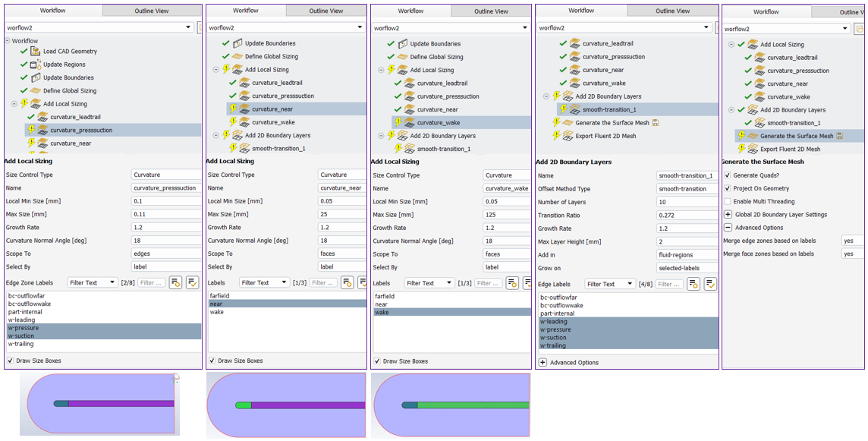Select Workflow tab in the fourth panel

[581, 11]
